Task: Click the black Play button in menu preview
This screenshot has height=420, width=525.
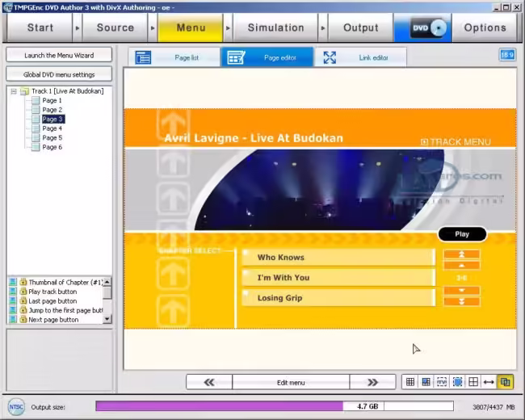Action: (462, 234)
